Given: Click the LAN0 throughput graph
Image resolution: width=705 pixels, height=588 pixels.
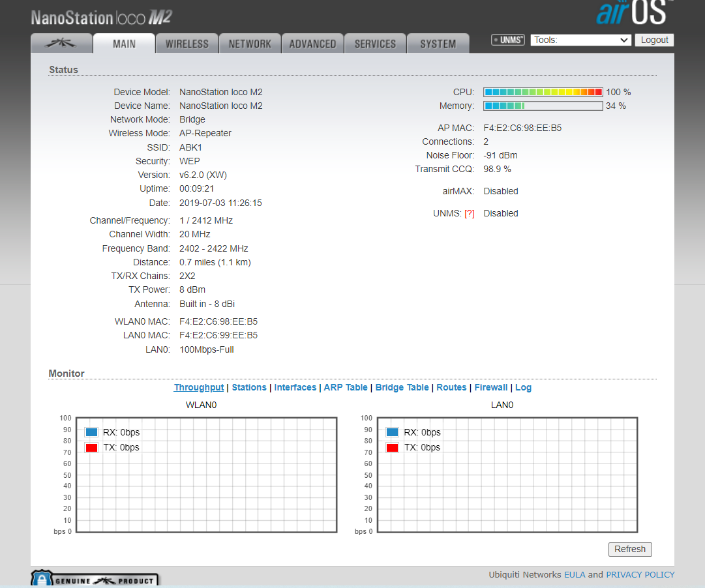Looking at the screenshot, I should click(507, 475).
